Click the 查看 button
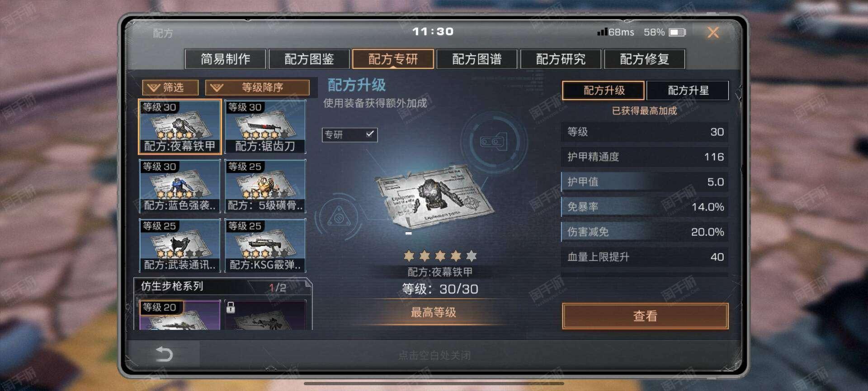 click(645, 315)
